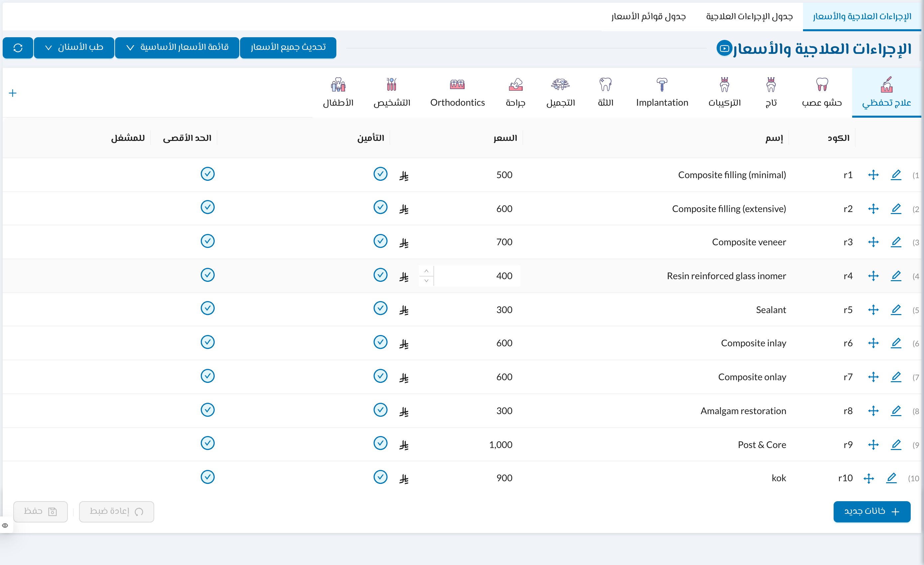Viewport: 924px width, 565px height.
Task: Open the video help icon beside page title
Action: pyautogui.click(x=725, y=48)
